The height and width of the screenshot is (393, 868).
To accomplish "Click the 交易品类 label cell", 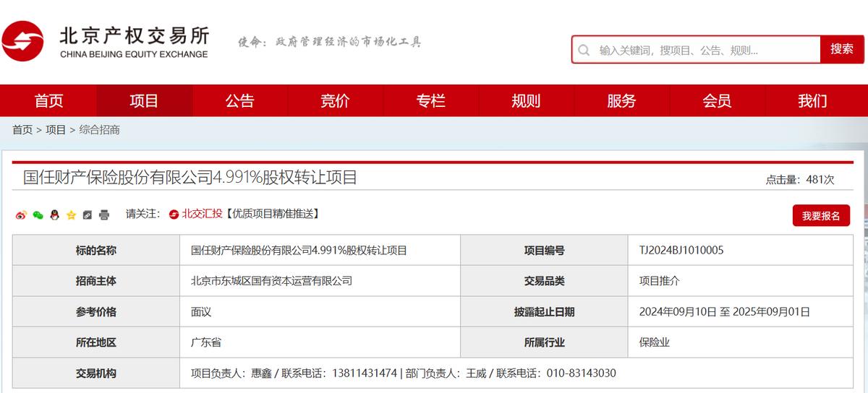I will pos(545,281).
